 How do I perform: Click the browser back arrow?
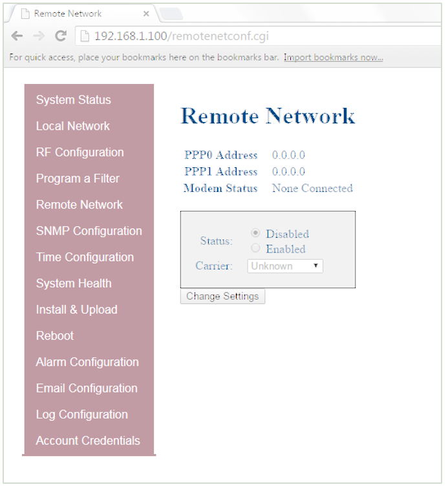click(17, 36)
